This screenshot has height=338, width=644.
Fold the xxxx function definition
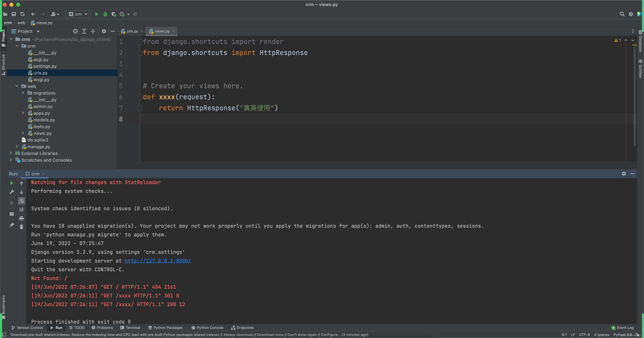(x=140, y=97)
